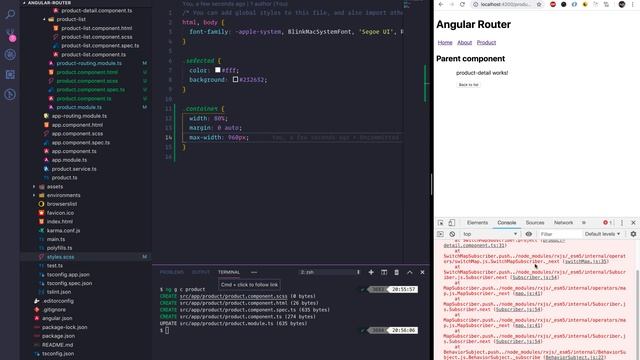Follow the Product link on the page
Viewport: 640px width, 360px height.
pyautogui.click(x=486, y=42)
